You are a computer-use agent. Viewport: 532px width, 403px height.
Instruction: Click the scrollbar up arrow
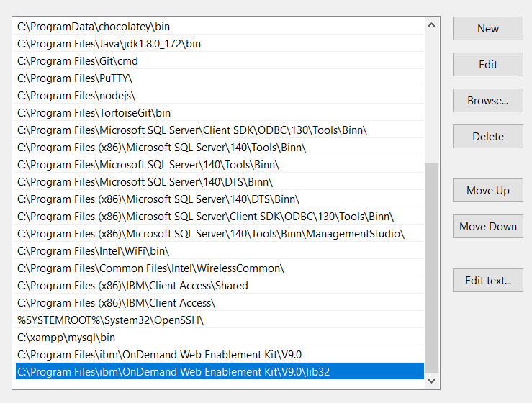tap(431, 25)
